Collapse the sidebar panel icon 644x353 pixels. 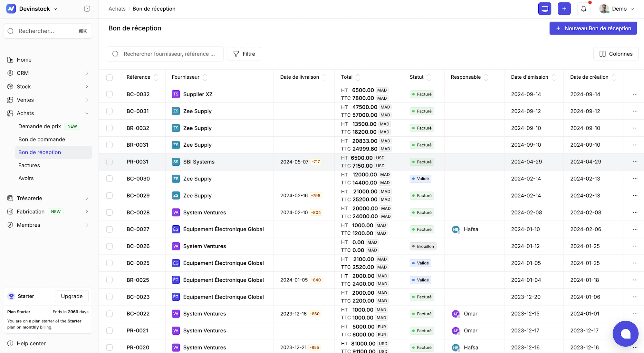coord(87,9)
